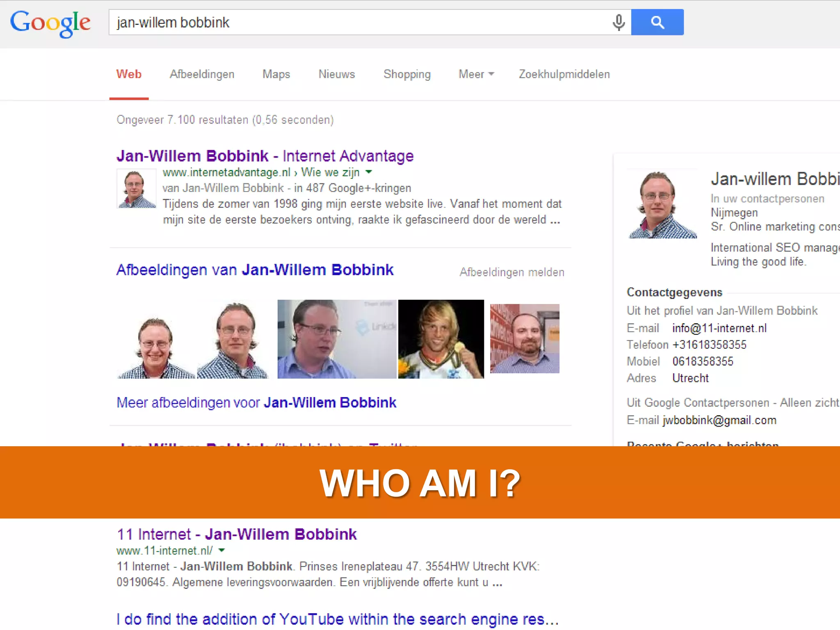The image size is (840, 630).
Task: Click the Afbeeldingen melden link
Action: 512,272
